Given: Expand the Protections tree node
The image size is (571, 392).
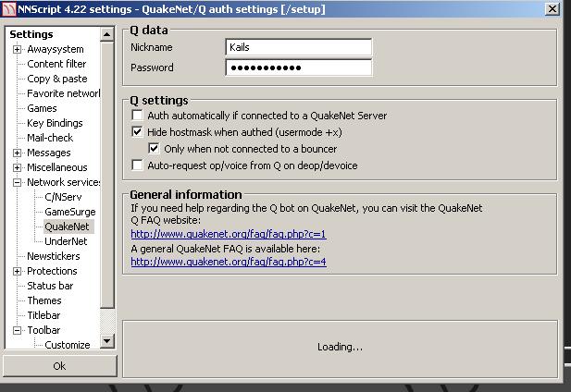Looking at the screenshot, I should click(17, 271).
